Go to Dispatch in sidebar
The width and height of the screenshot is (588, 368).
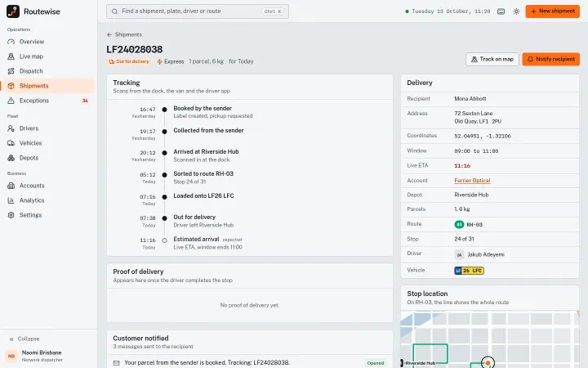(x=47, y=71)
